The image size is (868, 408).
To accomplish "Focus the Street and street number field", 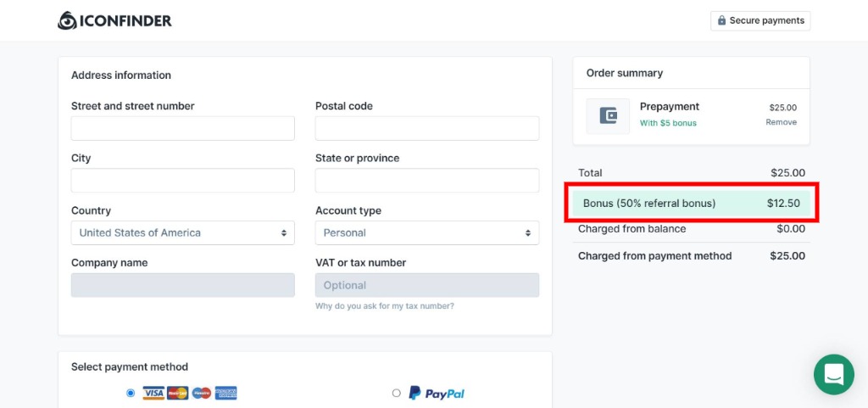I will tap(183, 128).
